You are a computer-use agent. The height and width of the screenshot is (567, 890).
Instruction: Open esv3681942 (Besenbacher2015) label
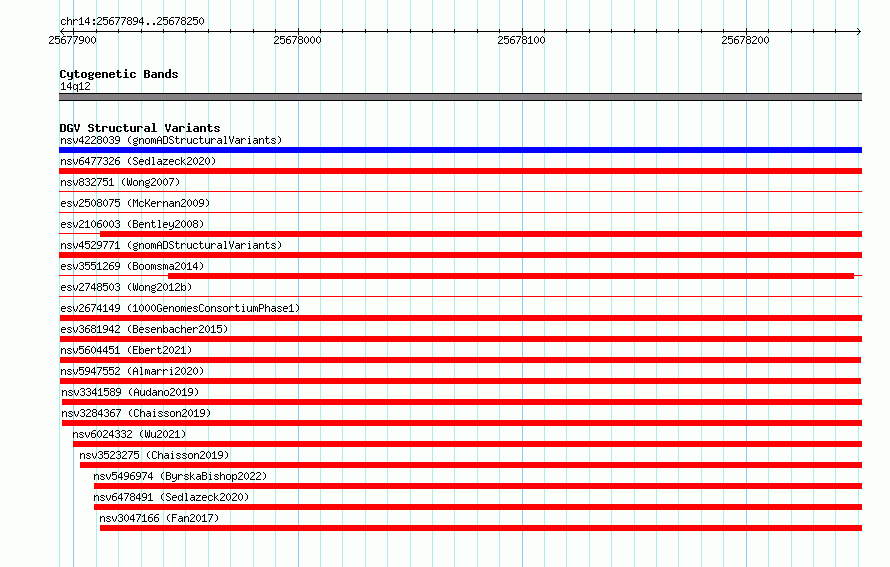(144, 329)
